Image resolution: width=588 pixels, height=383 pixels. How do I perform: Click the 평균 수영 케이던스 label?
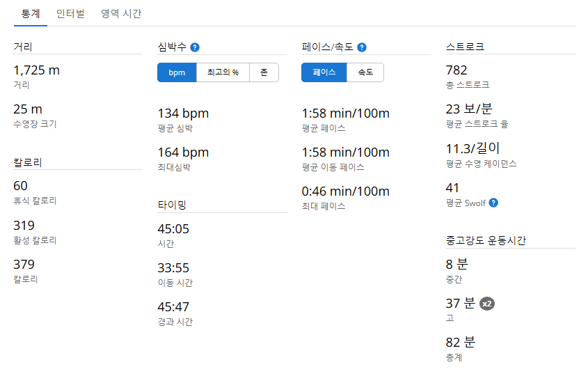tap(481, 164)
